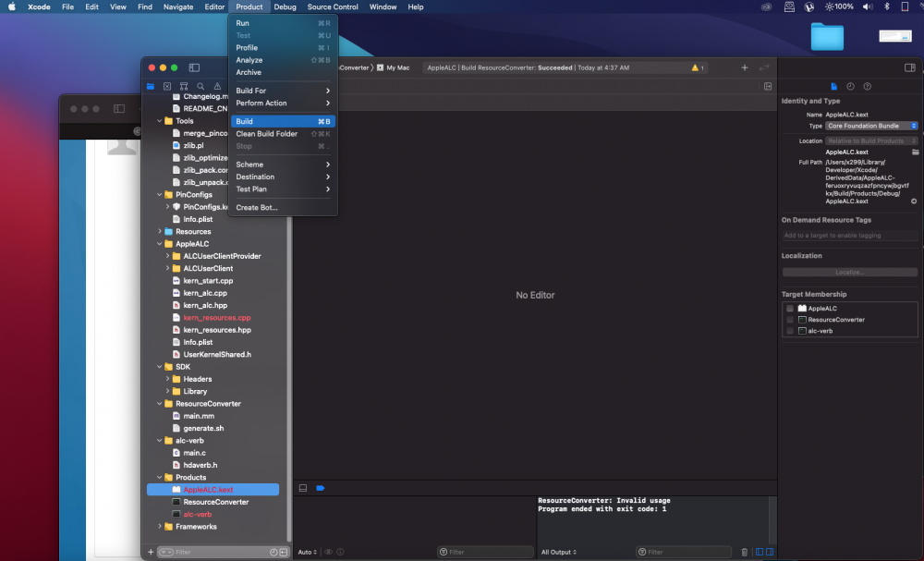The width and height of the screenshot is (924, 561).
Task: Click the folder chooser icon beside AppleALC.kext location
Action: (915, 152)
